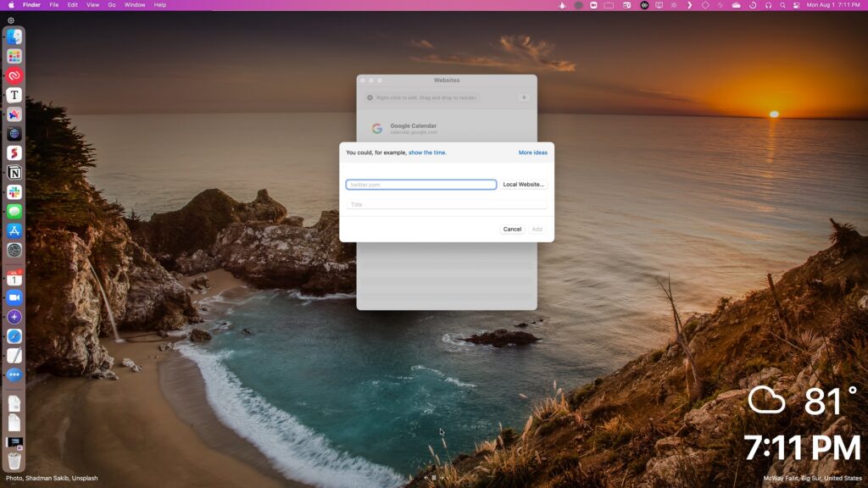Screen dimensions: 868x488
Task: Open Messages app in the dock
Action: (x=14, y=212)
